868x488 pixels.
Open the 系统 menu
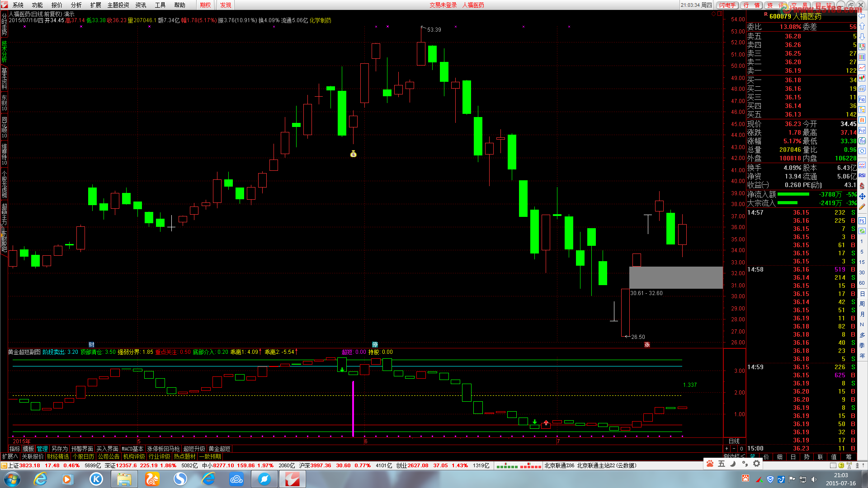click(18, 5)
